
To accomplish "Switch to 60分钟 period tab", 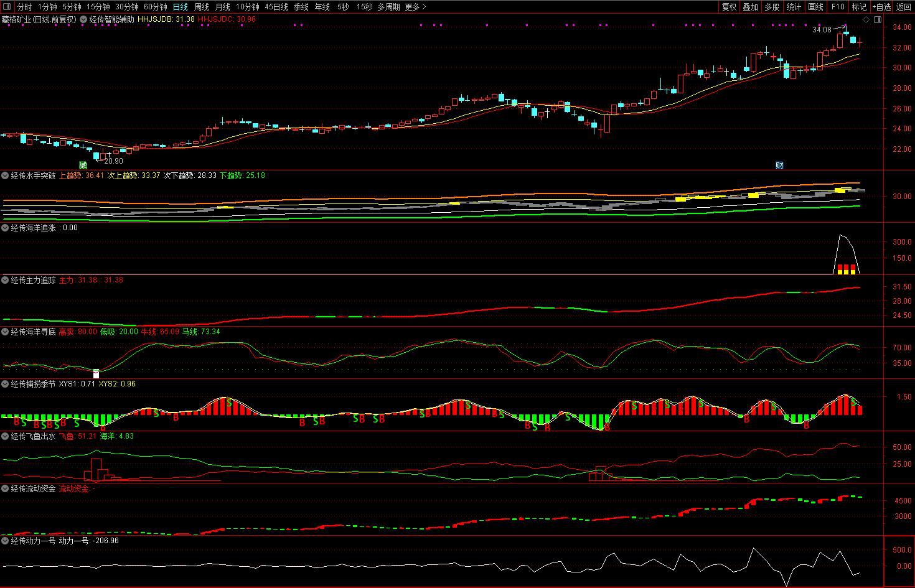I will (155, 7).
